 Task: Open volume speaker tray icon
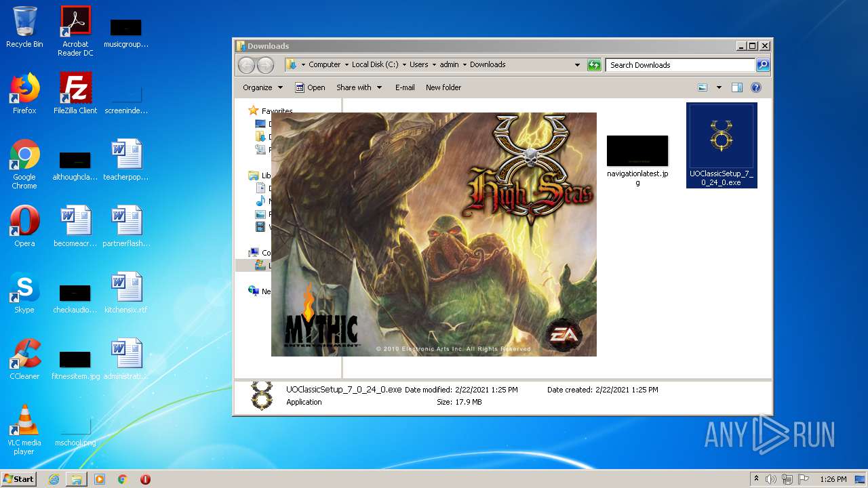(x=771, y=479)
